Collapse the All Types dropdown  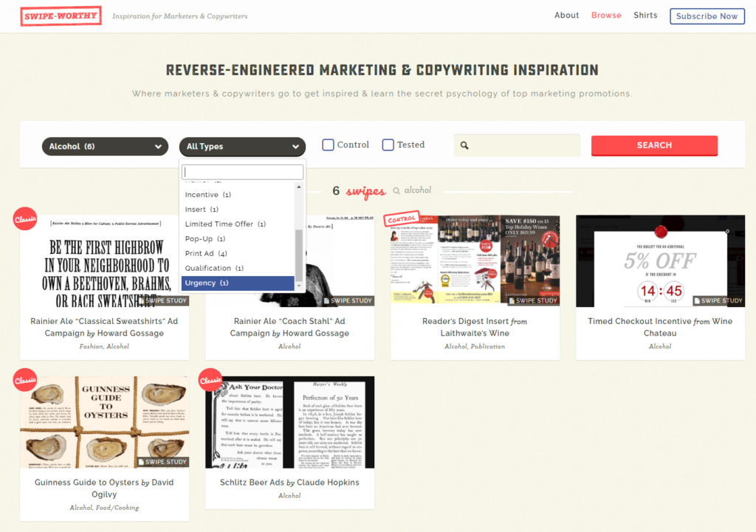[x=242, y=147]
